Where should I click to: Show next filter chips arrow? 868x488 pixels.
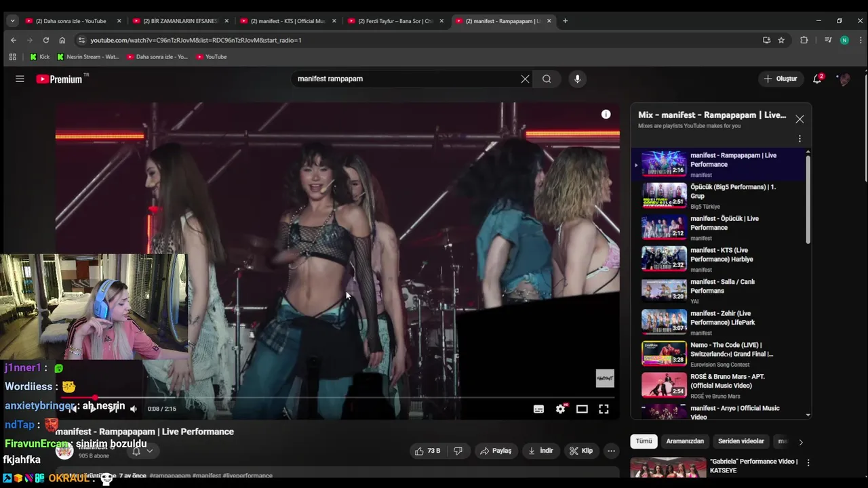point(801,442)
